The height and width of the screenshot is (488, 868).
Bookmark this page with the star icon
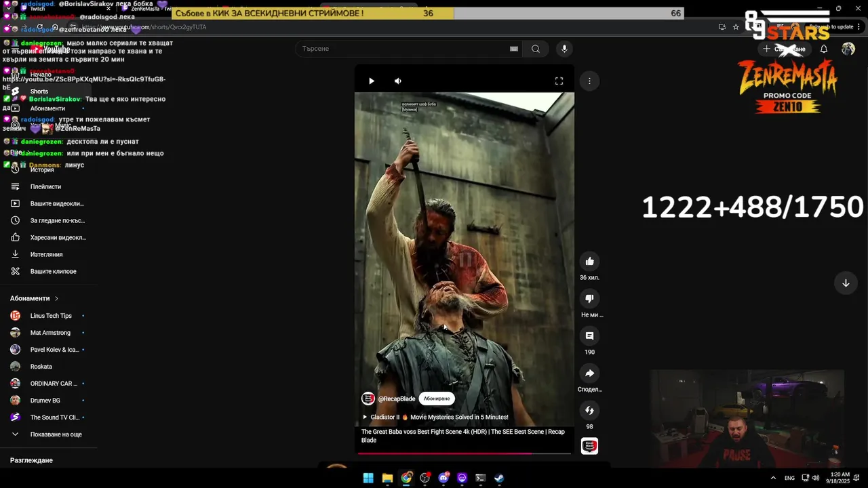(x=736, y=27)
